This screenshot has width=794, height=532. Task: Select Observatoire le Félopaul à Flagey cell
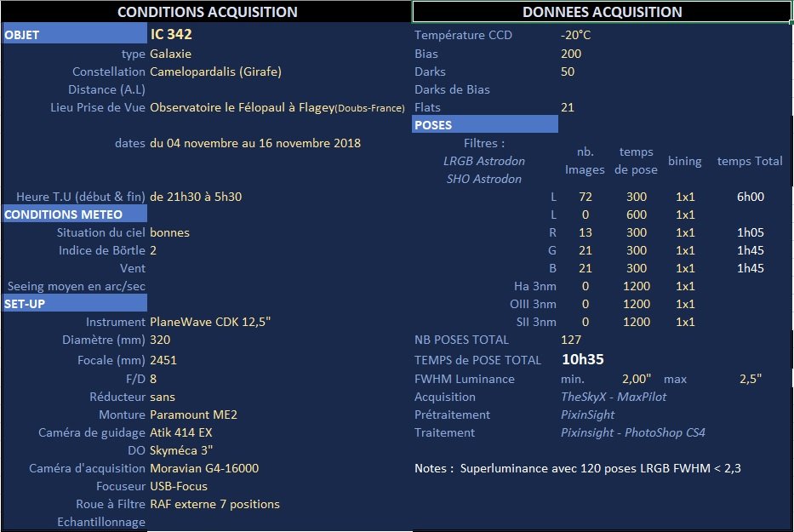pyautogui.click(x=277, y=107)
